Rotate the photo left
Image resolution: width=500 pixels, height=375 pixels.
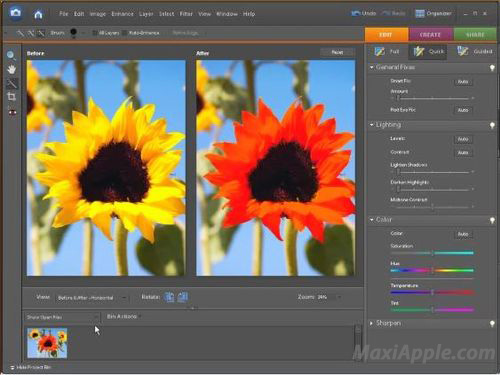click(169, 297)
